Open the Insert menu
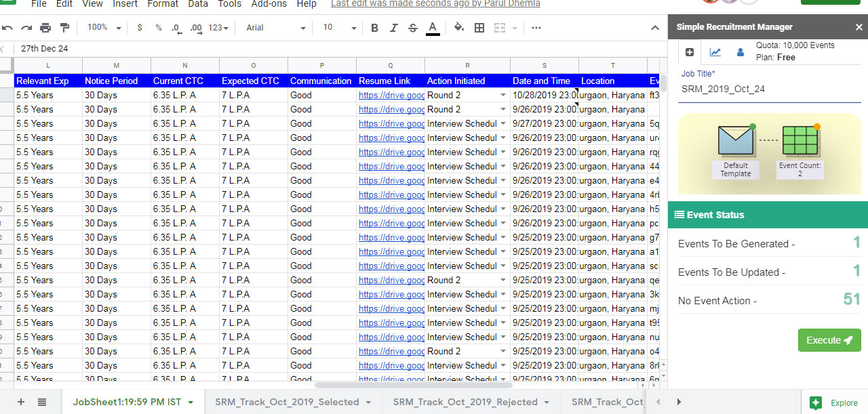This screenshot has height=414, width=868. [125, 4]
